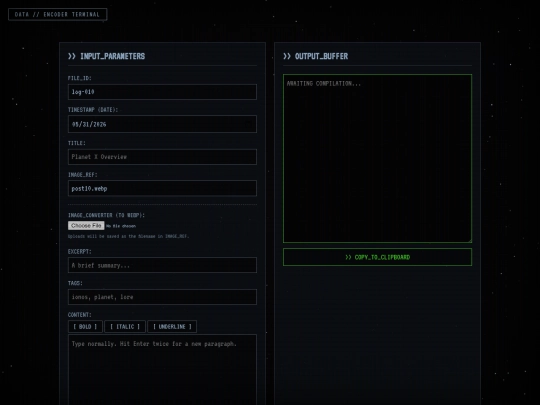540x405 pixels.
Task: Click the OUTPUT_BUFFER panel heading
Action: [x=315, y=56]
